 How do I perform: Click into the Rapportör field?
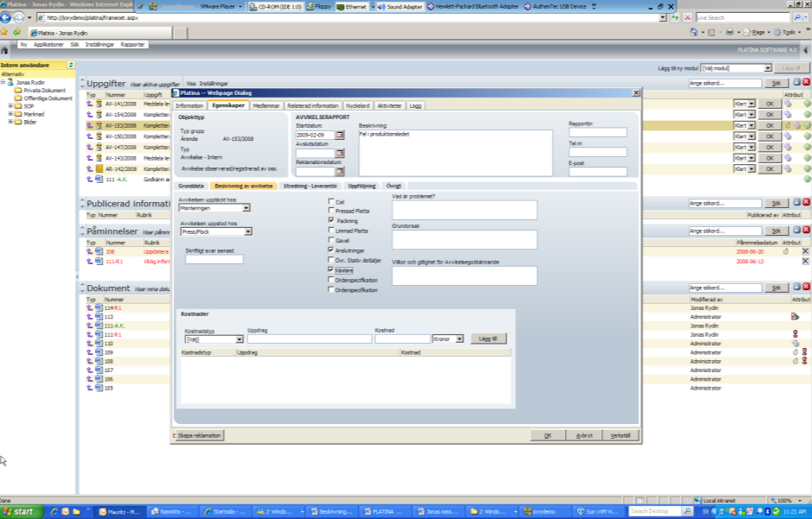(x=598, y=132)
